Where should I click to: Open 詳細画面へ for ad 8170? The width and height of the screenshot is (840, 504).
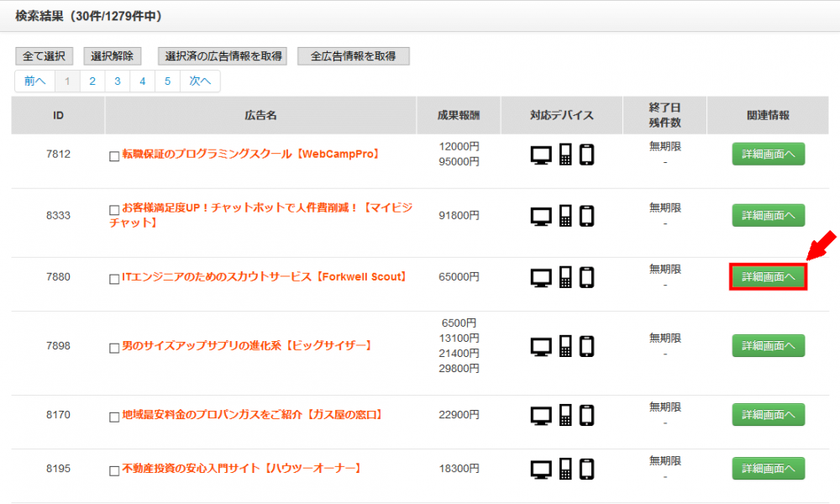point(769,415)
